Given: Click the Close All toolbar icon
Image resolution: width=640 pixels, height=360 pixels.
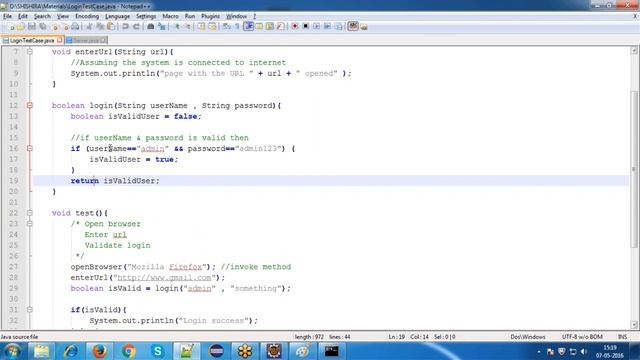Looking at the screenshot, I should 65,27.
